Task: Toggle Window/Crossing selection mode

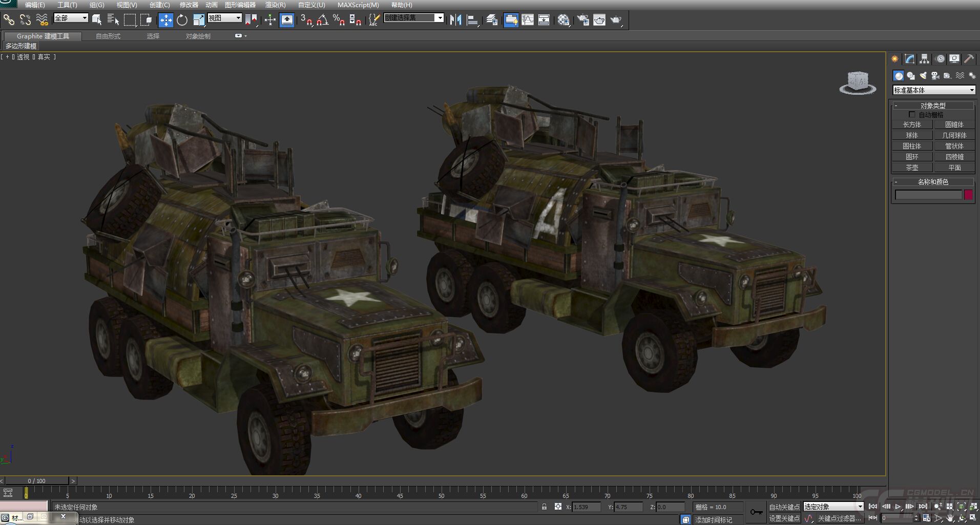Action: [147, 20]
